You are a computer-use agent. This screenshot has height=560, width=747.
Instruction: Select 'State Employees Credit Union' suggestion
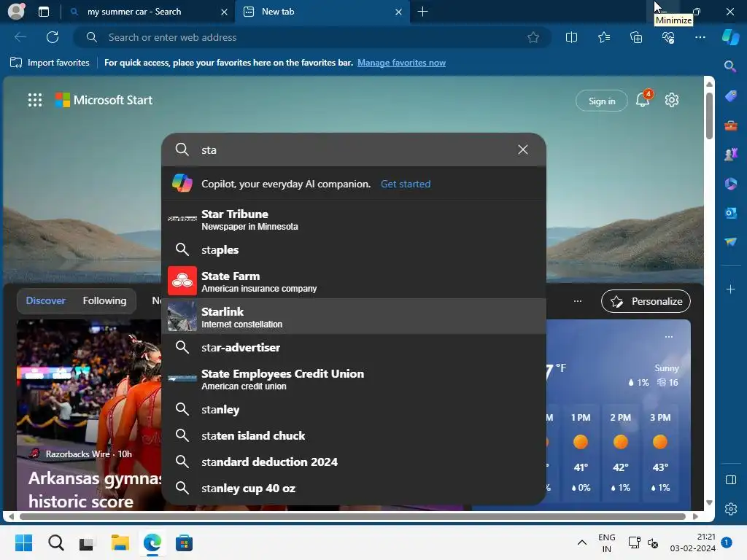(354, 379)
